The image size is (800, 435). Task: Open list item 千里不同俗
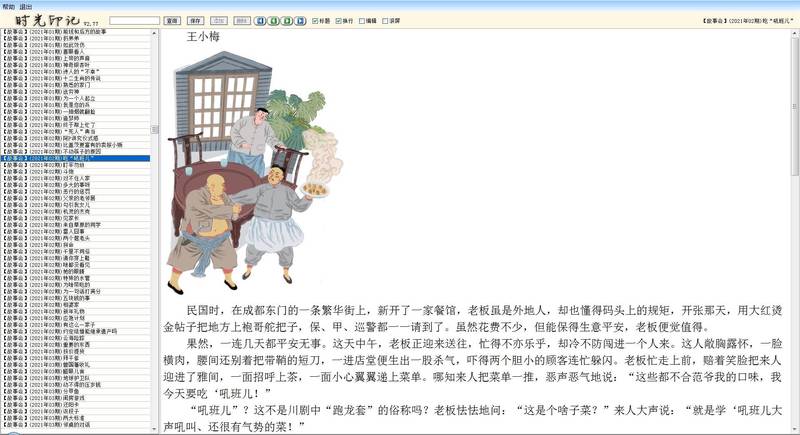coord(76,251)
